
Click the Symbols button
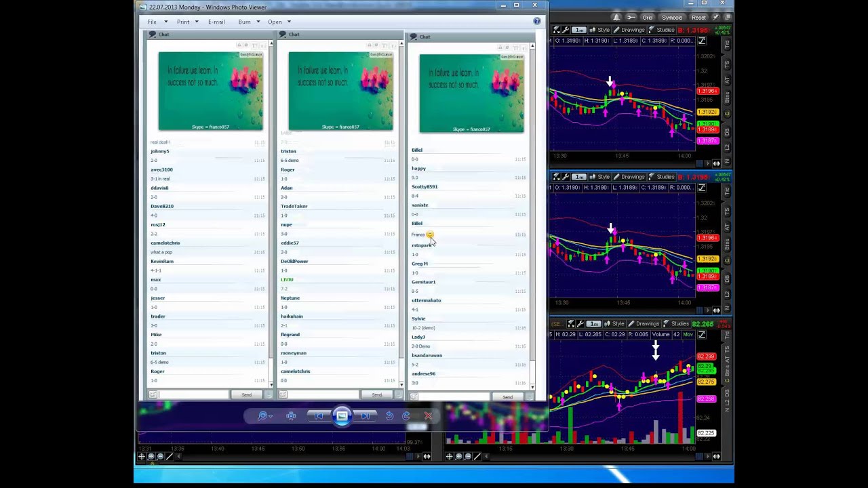[x=672, y=18]
